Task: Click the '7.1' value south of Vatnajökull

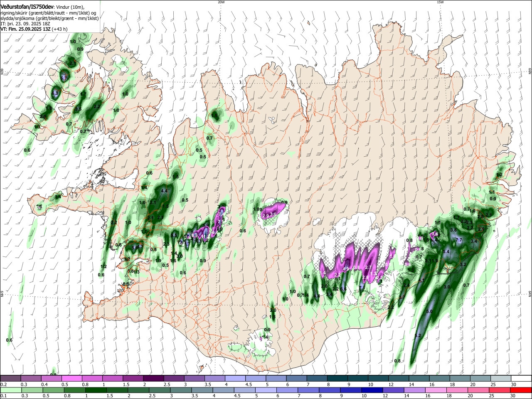Action: pos(362,287)
